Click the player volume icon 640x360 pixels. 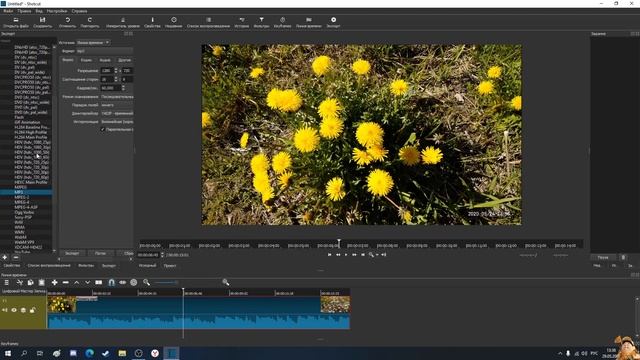pos(384,255)
